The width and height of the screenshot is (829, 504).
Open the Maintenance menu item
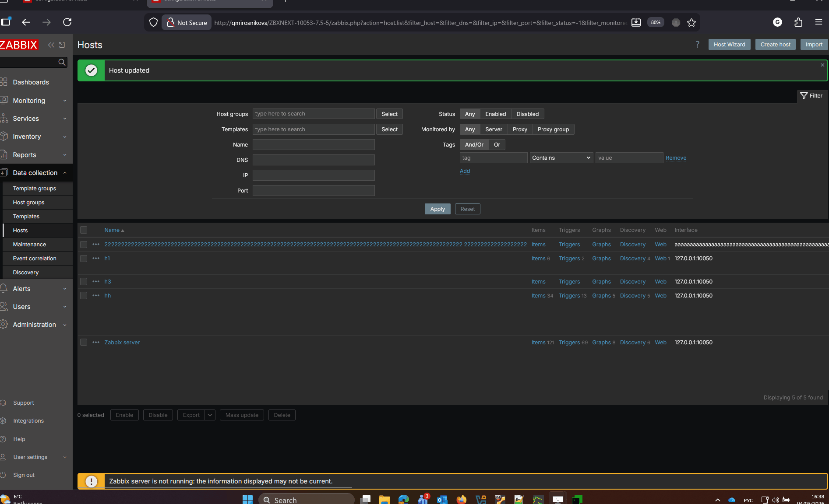point(29,245)
